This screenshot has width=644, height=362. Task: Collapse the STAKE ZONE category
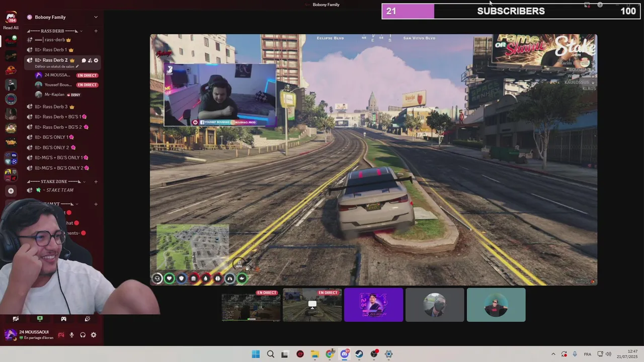[x=57, y=182]
